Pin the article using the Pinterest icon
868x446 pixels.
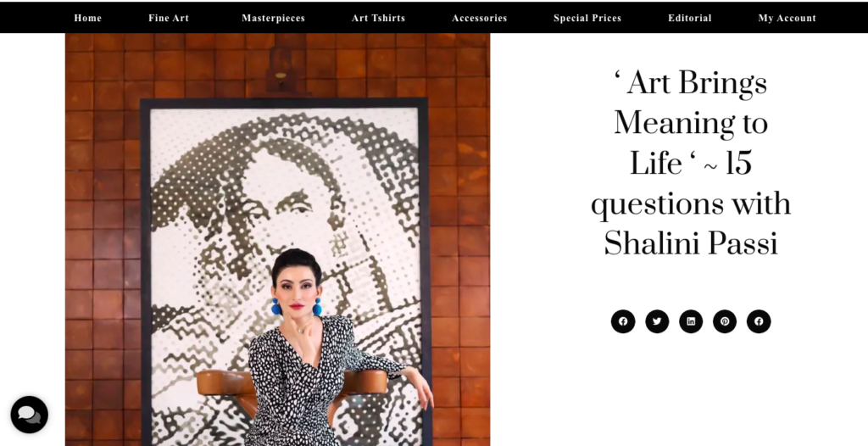coord(725,321)
